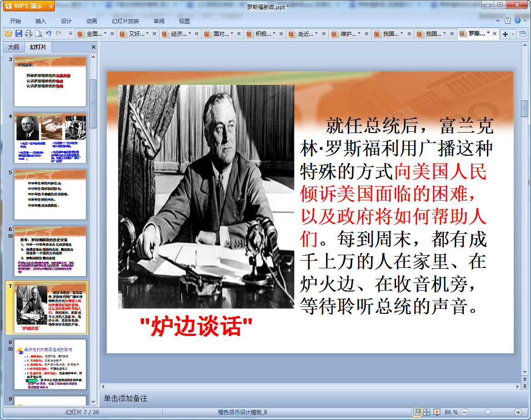This screenshot has height=420, width=531.
Task: Select slide 3 thumbnail
Action: [50, 82]
